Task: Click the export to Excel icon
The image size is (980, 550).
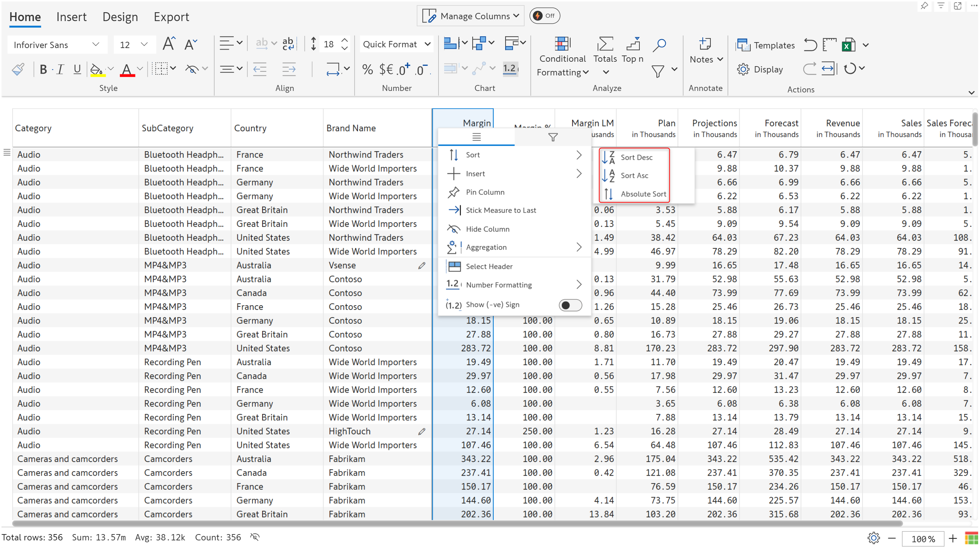Action: pos(848,45)
